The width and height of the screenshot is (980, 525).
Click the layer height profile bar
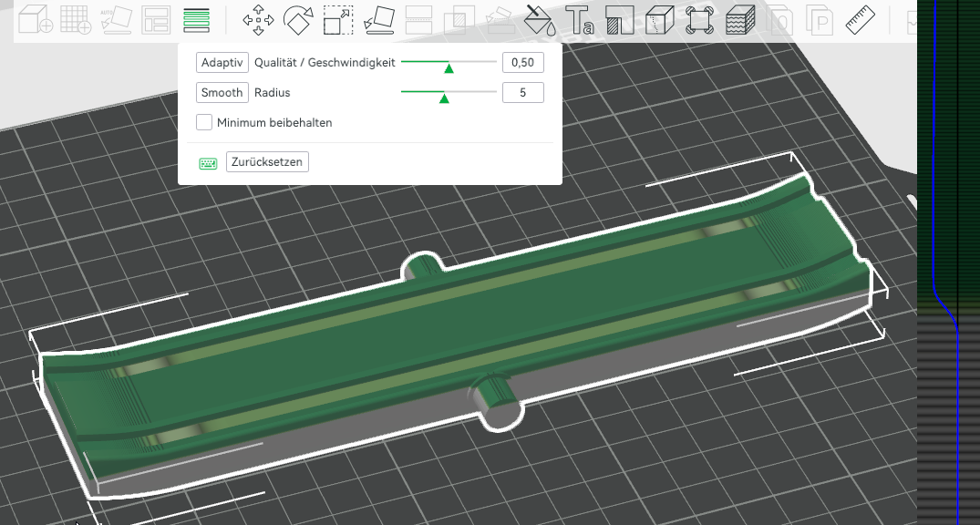948,262
